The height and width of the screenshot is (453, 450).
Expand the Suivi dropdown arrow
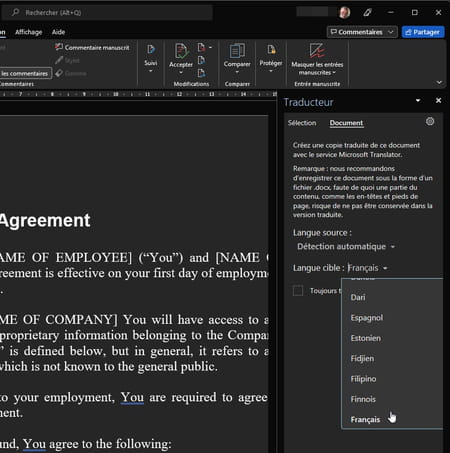tap(151, 71)
